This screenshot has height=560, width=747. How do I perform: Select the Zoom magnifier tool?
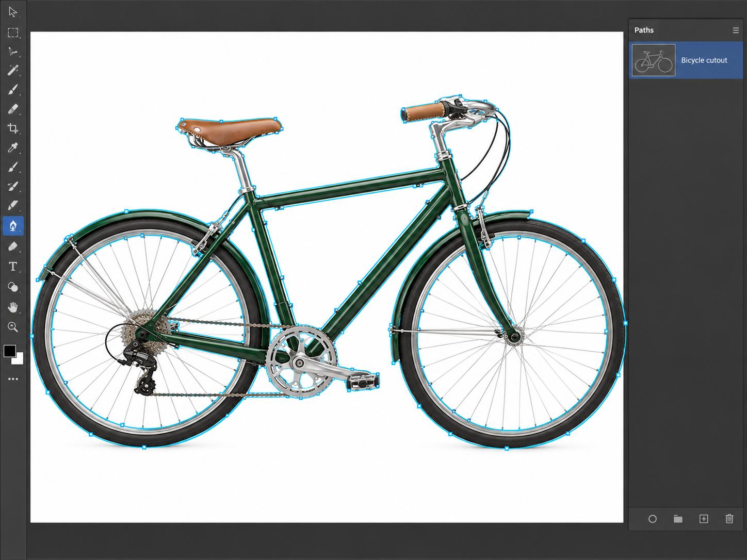[x=13, y=327]
